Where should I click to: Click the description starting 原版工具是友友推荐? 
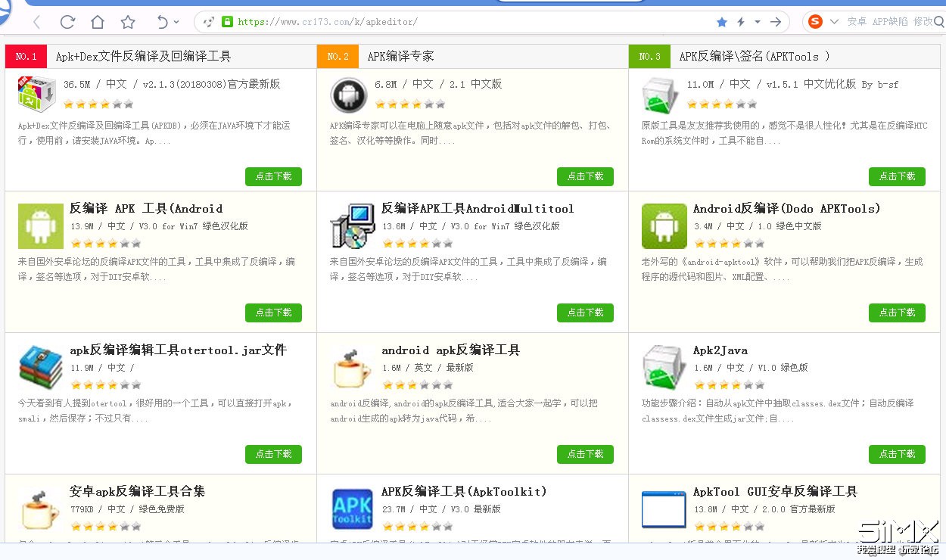point(784,133)
